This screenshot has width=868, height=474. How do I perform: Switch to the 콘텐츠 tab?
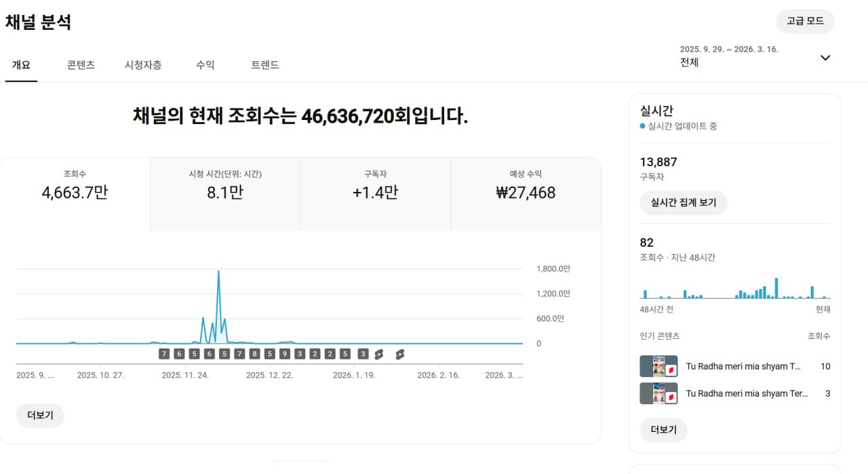click(81, 65)
